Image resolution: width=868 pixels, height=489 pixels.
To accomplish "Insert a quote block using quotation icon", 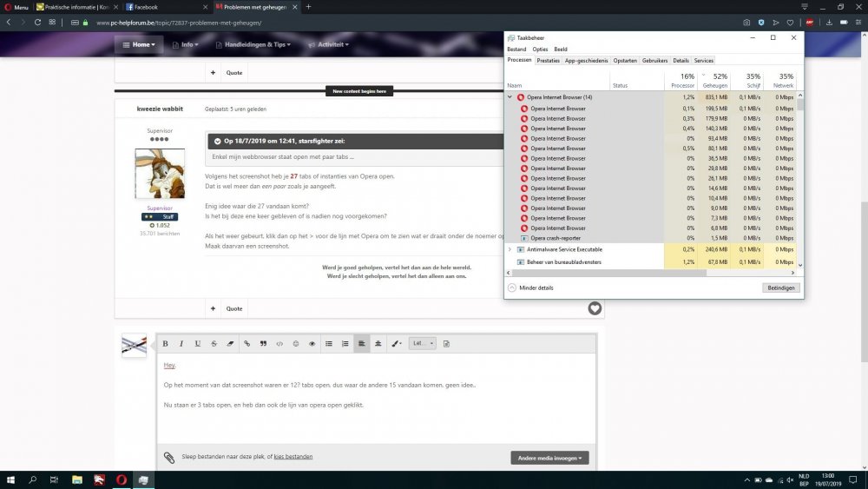I will 263,343.
